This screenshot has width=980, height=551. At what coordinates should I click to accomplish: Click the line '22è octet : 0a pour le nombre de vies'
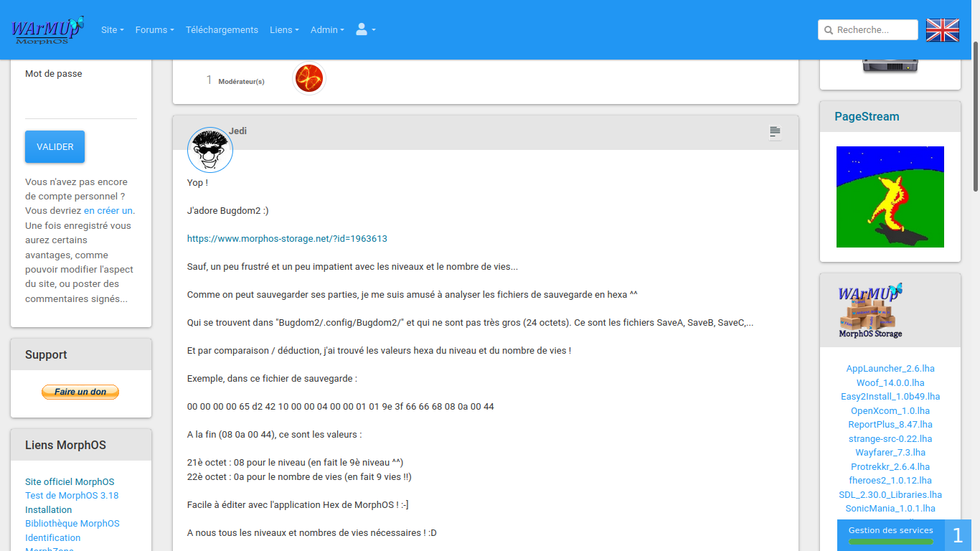click(x=299, y=477)
